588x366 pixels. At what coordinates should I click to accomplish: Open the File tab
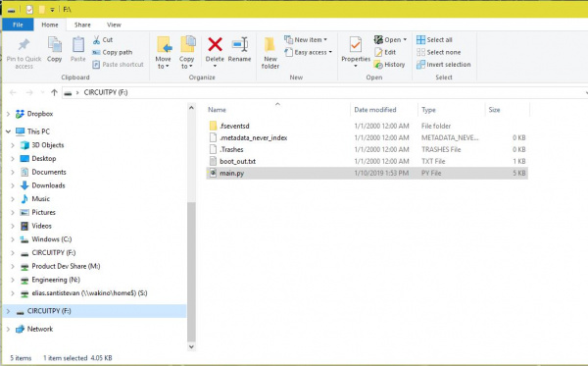click(x=18, y=25)
